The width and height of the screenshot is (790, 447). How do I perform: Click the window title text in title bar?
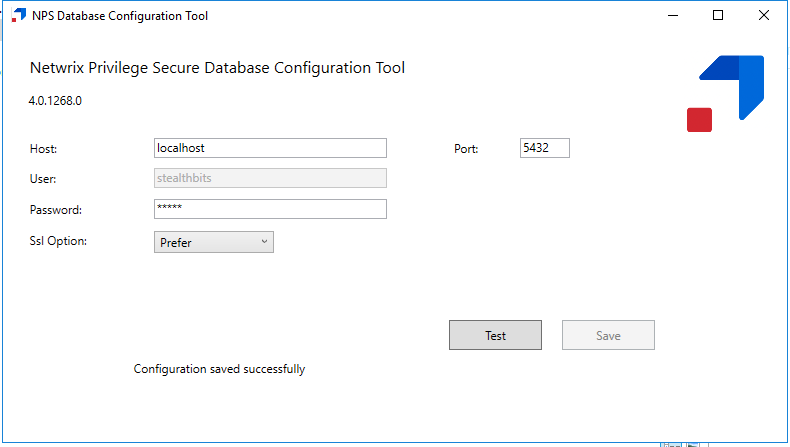tap(121, 16)
